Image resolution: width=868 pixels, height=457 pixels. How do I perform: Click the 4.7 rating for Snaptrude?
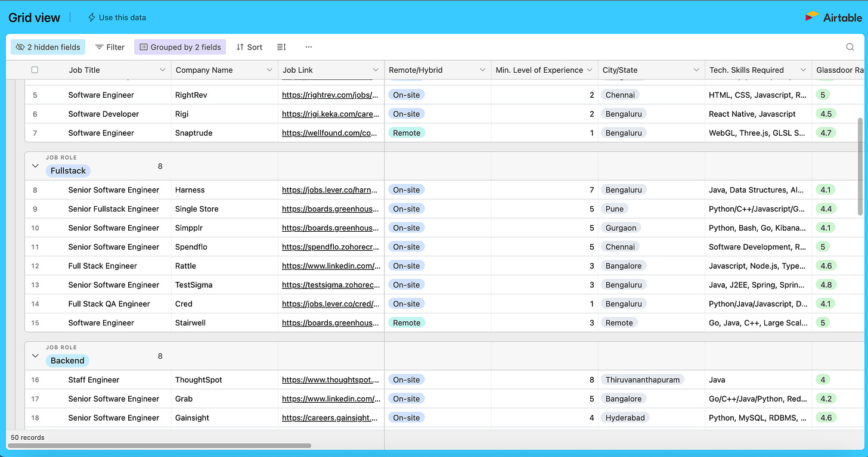point(826,133)
